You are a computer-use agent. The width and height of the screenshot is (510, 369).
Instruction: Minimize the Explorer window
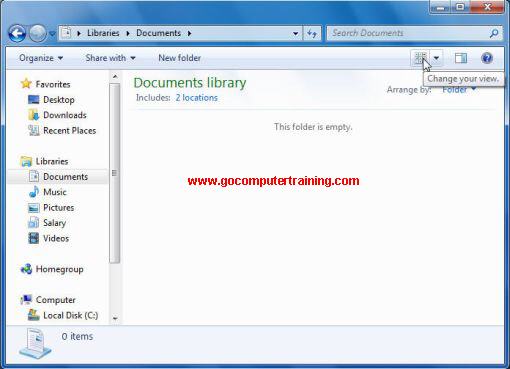(x=441, y=7)
